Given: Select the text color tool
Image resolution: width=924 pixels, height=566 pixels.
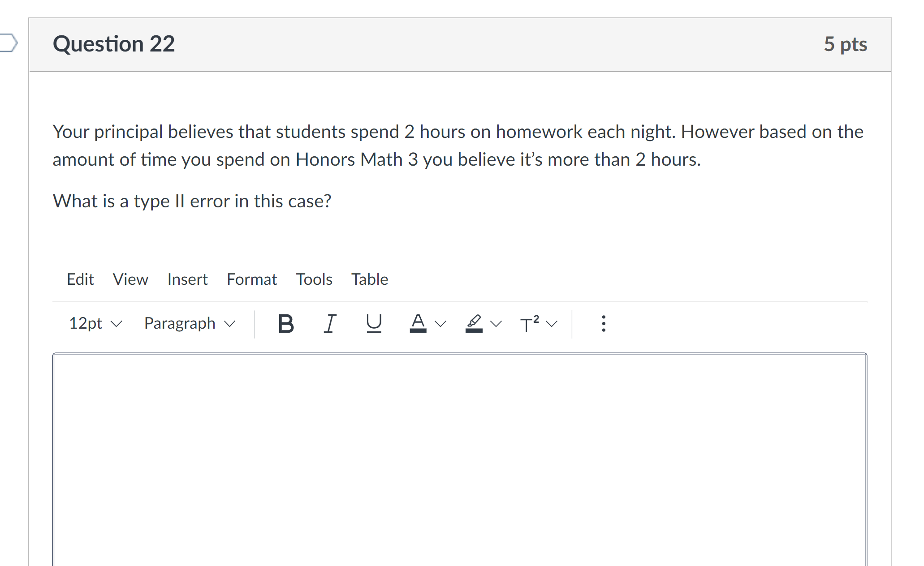Looking at the screenshot, I should pyautogui.click(x=418, y=323).
